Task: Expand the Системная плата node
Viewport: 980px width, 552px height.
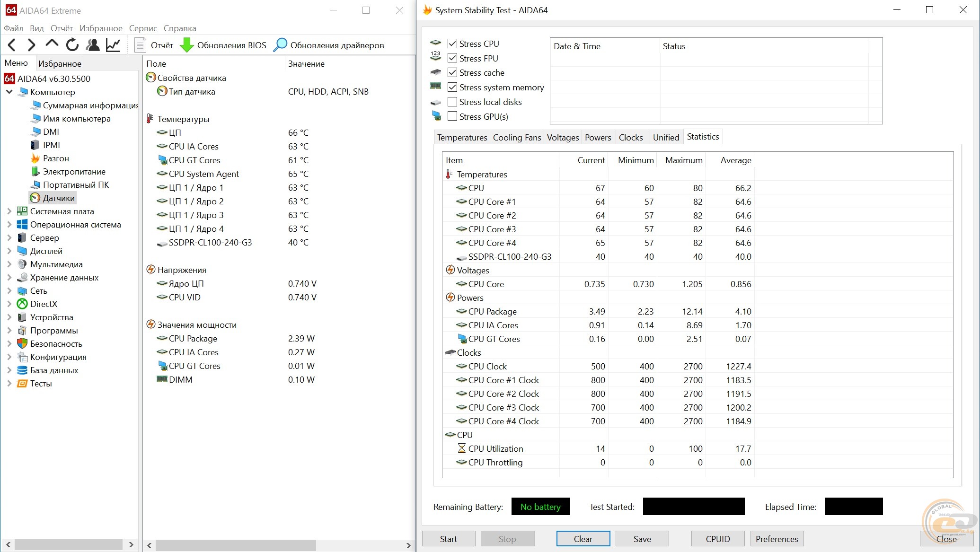Action: point(9,211)
